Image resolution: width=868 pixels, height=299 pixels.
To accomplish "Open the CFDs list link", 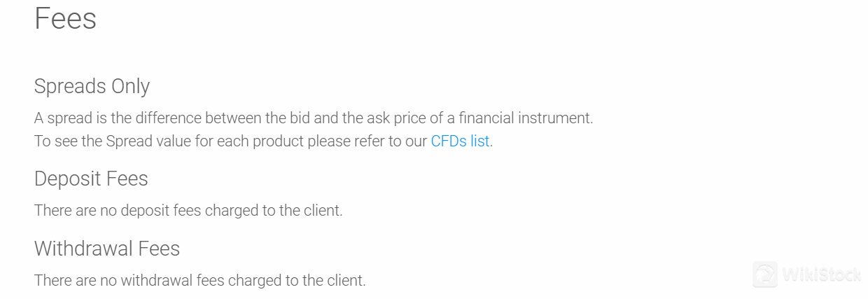I will coord(460,141).
